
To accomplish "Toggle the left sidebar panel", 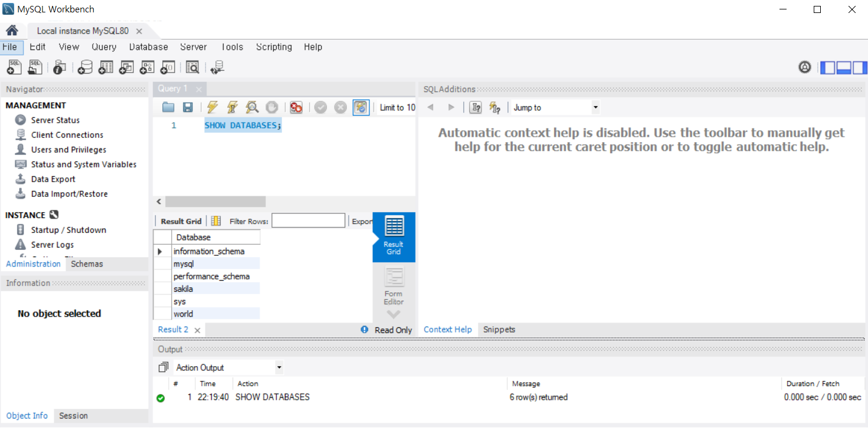I will point(828,67).
